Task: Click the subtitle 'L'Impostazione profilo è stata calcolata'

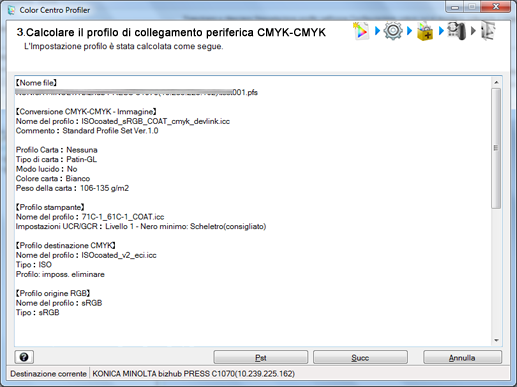Action: click(x=124, y=46)
